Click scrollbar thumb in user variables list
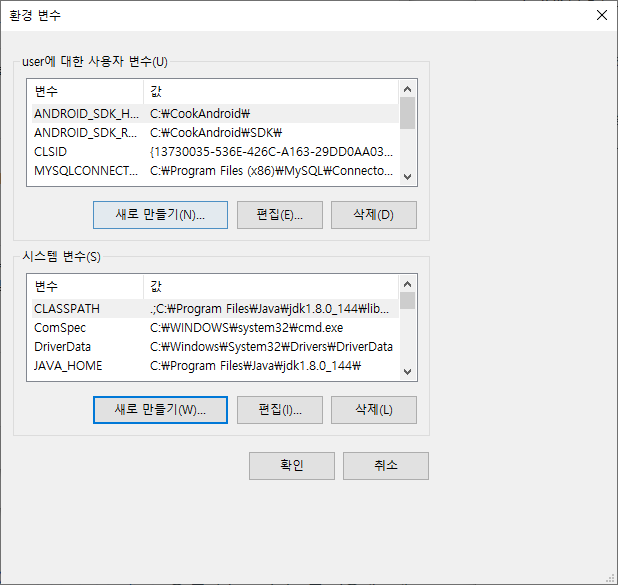The height and width of the screenshot is (585, 618). click(x=407, y=113)
